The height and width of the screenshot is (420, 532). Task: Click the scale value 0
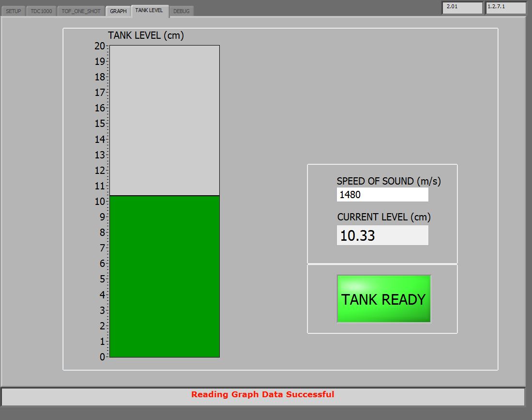(x=102, y=357)
